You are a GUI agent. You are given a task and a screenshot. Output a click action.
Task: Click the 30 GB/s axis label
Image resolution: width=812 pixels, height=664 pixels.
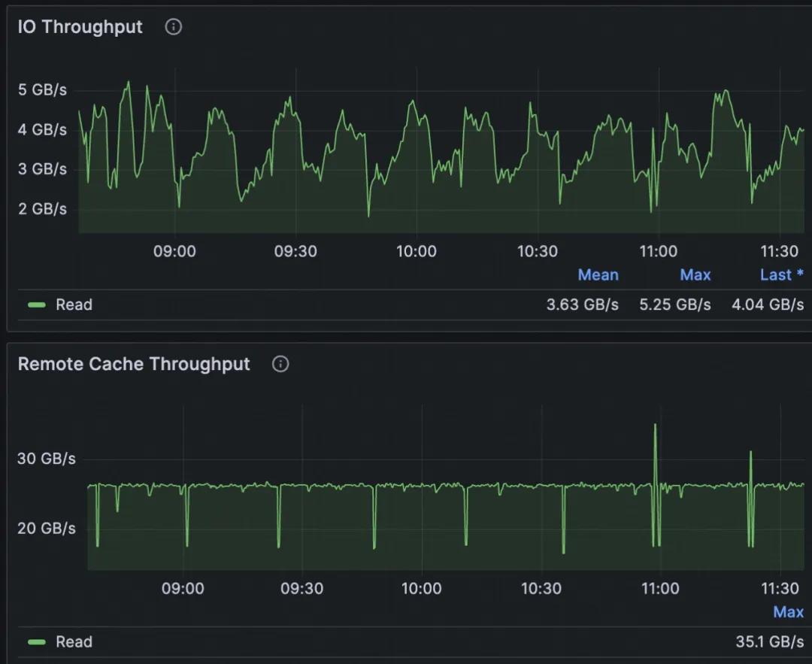pyautogui.click(x=47, y=459)
